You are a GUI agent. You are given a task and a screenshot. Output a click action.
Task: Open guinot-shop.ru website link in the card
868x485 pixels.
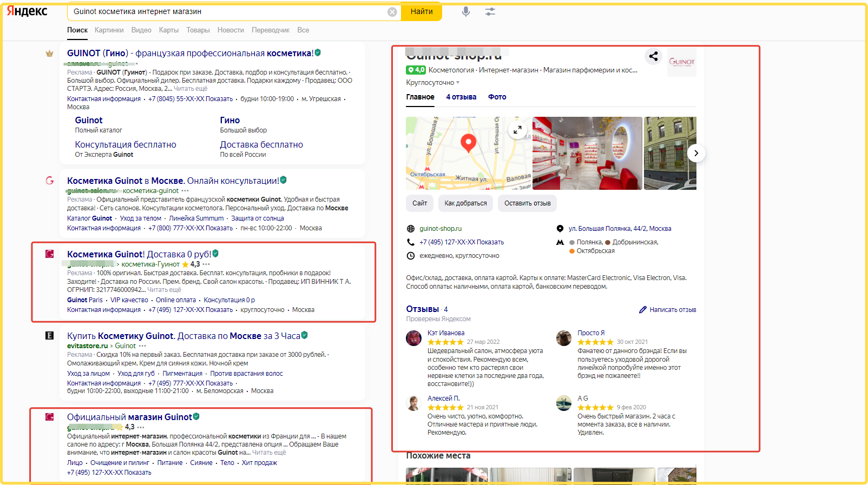click(x=440, y=229)
